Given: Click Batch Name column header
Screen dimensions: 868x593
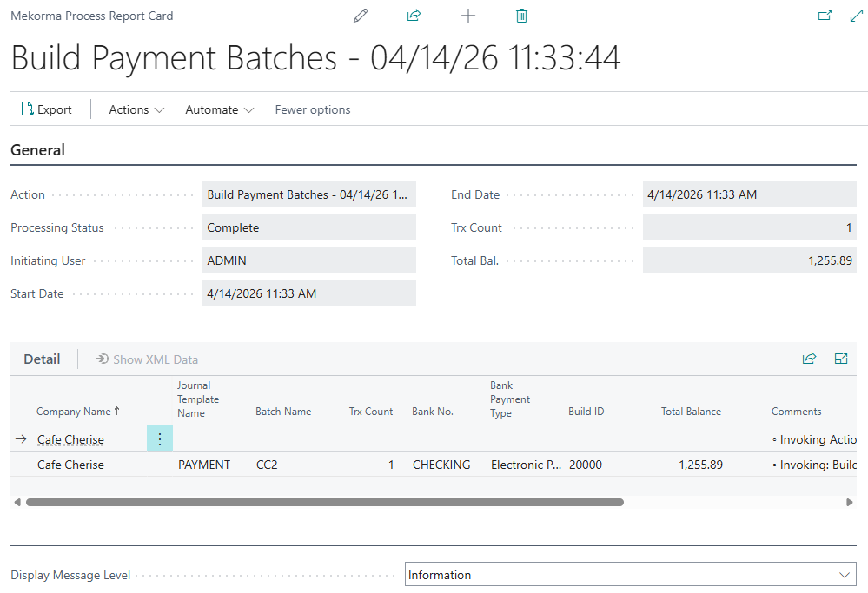Looking at the screenshot, I should pos(283,411).
